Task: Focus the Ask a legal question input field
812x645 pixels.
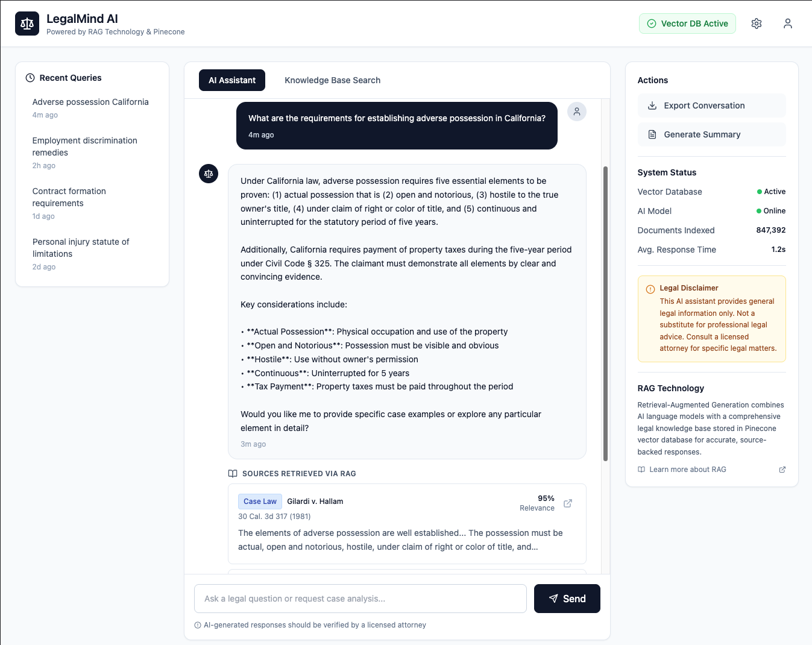Action: pyautogui.click(x=360, y=599)
